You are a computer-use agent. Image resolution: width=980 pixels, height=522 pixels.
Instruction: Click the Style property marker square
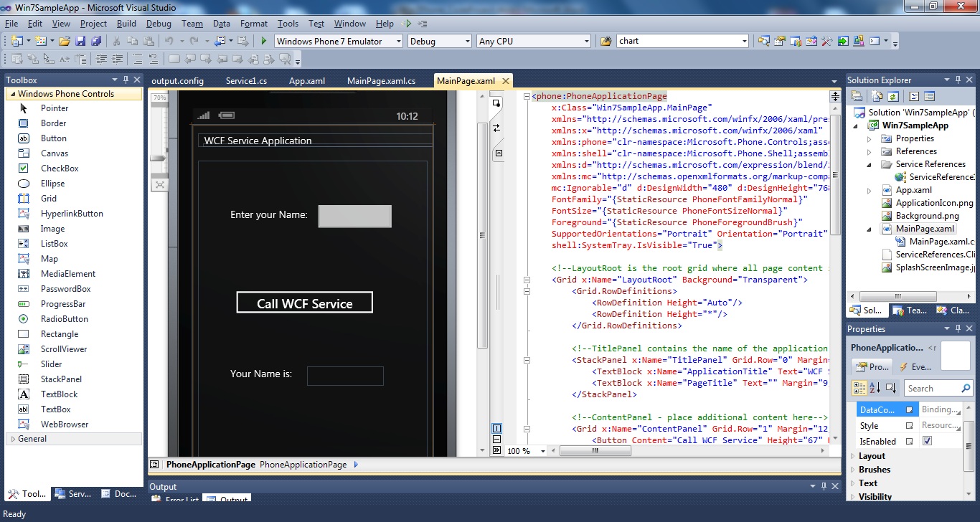pos(910,425)
